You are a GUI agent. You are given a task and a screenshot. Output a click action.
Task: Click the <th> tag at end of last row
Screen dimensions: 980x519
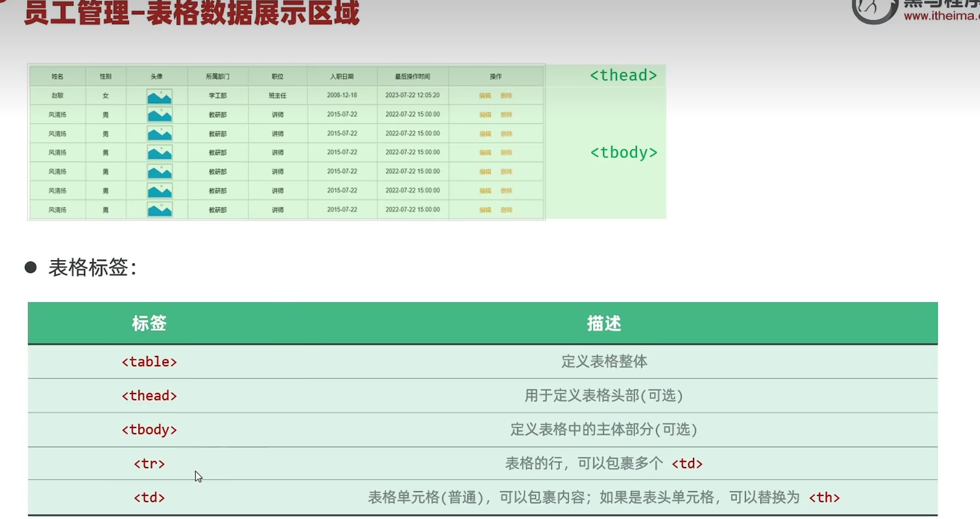pos(824,498)
